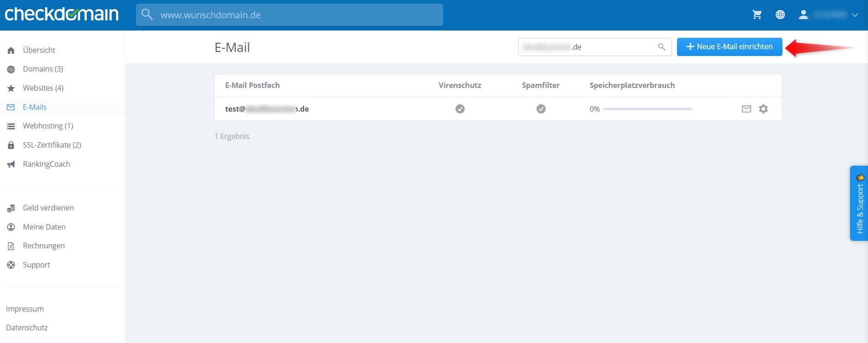Toggle Virenschutz check for test mailbox
868x343 pixels.
(460, 109)
